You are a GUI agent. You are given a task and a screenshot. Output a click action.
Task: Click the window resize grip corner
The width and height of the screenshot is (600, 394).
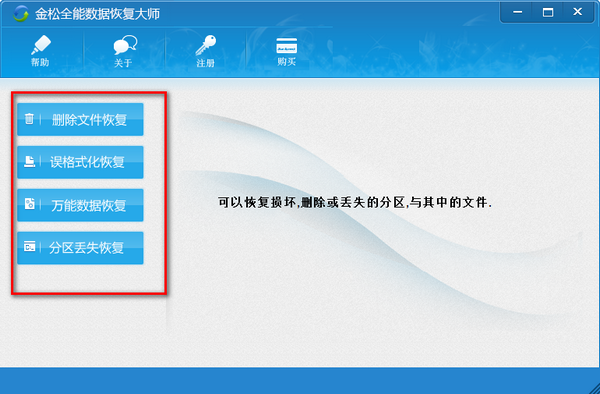pyautogui.click(x=595, y=389)
